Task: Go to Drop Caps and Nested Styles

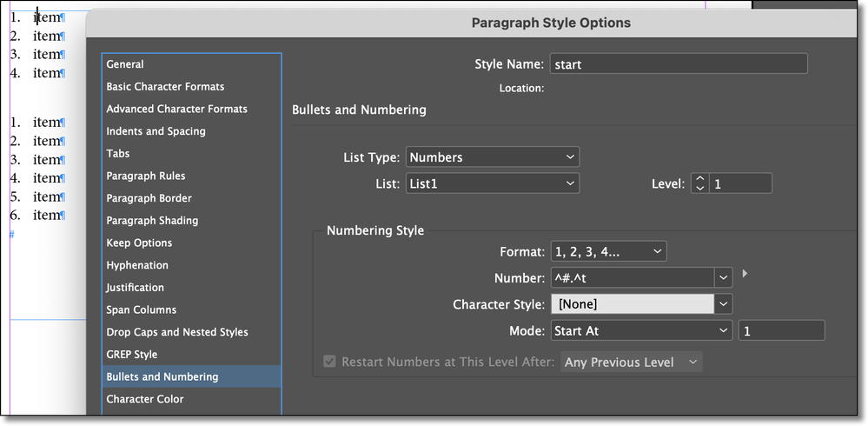Action: click(176, 332)
